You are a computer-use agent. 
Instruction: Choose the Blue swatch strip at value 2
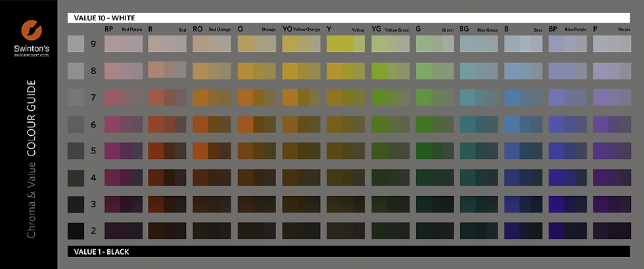523,230
